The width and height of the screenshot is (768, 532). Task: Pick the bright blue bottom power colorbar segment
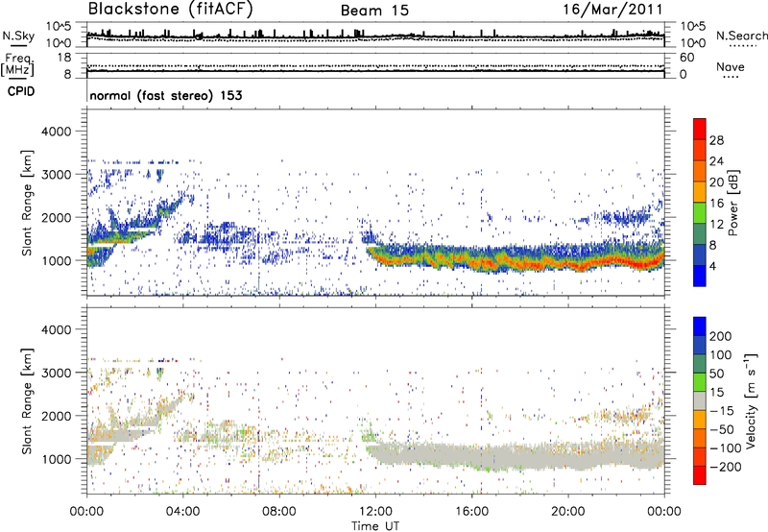pos(700,276)
